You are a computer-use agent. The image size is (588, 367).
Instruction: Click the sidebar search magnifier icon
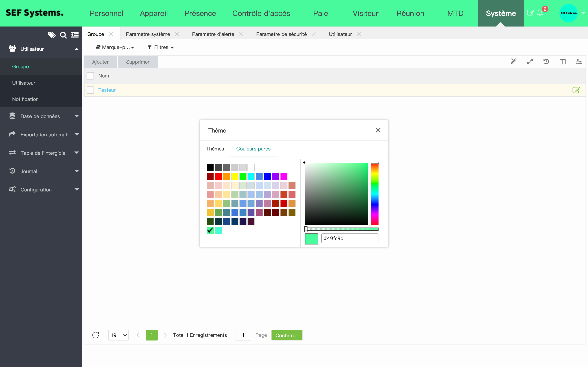[x=63, y=35]
